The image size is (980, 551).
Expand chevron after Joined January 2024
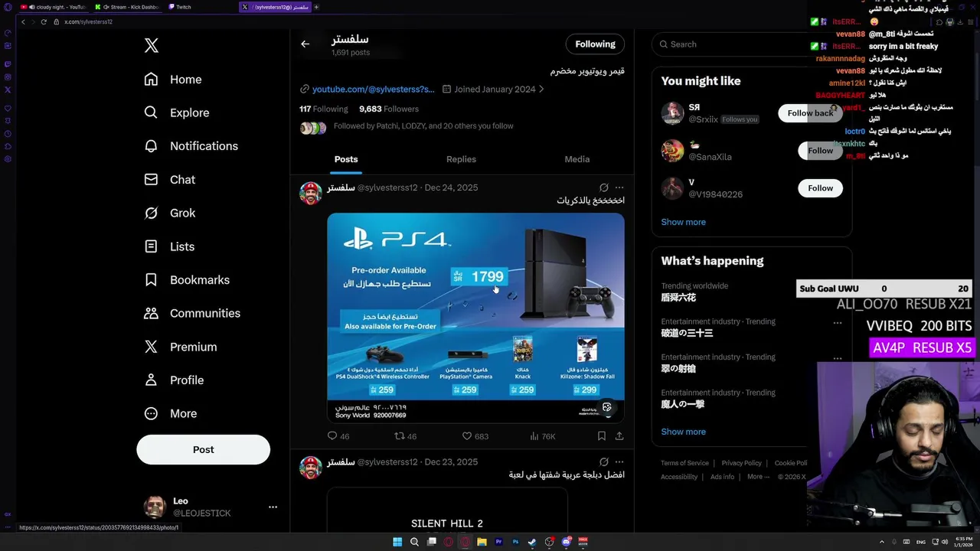pyautogui.click(x=541, y=90)
